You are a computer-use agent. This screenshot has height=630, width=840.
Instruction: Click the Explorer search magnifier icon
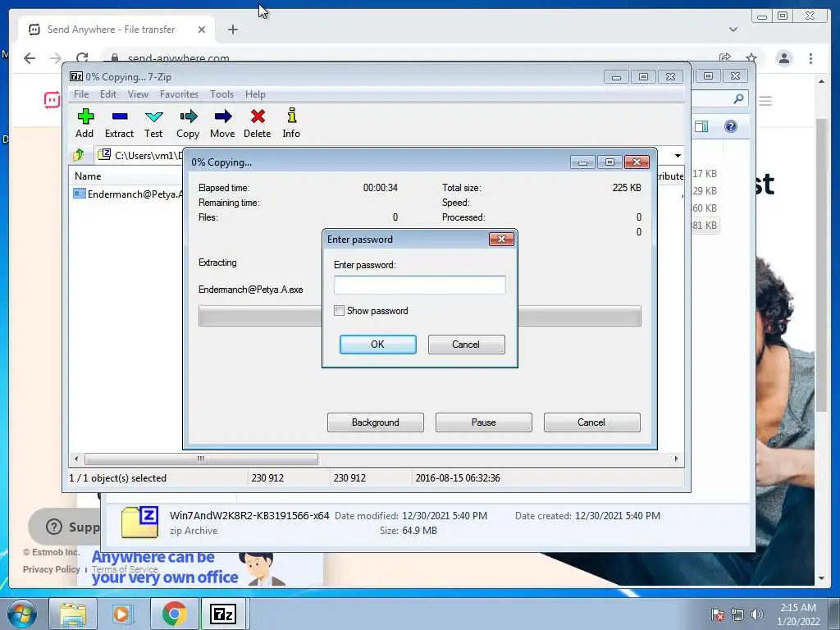tap(738, 98)
